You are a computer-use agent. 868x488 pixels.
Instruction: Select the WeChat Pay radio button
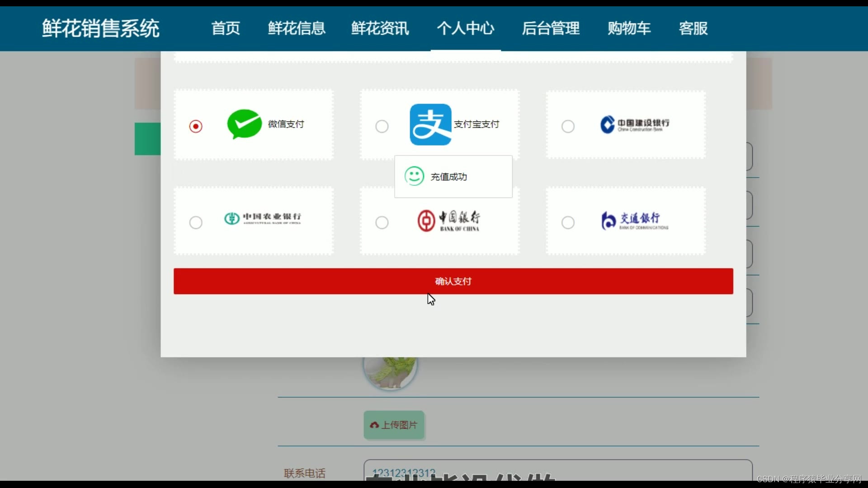[196, 126]
